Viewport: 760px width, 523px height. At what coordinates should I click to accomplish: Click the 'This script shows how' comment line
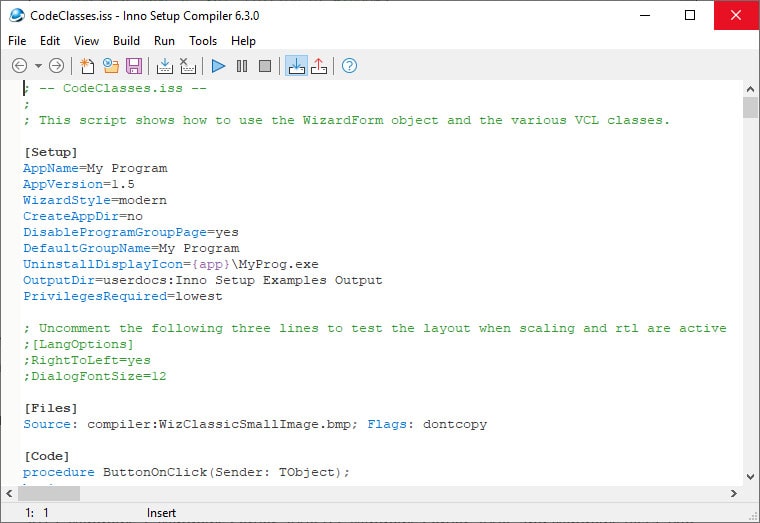pos(347,120)
